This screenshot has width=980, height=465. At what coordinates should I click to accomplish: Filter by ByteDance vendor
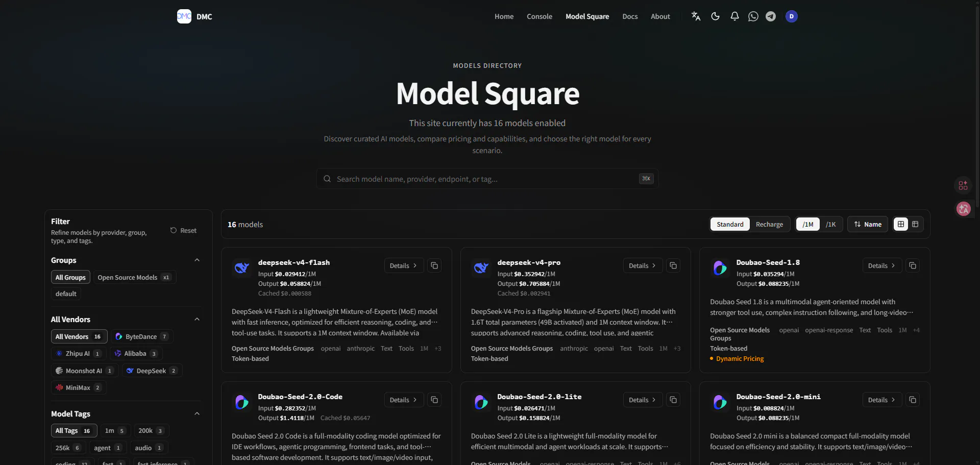point(142,336)
